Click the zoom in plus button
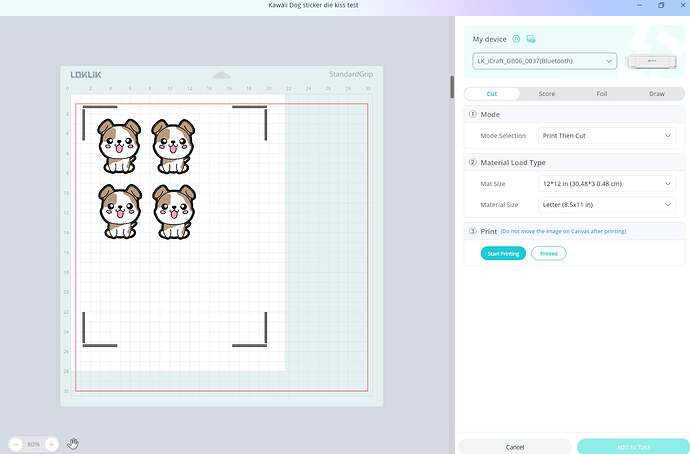Image resolution: width=690 pixels, height=454 pixels. point(51,444)
